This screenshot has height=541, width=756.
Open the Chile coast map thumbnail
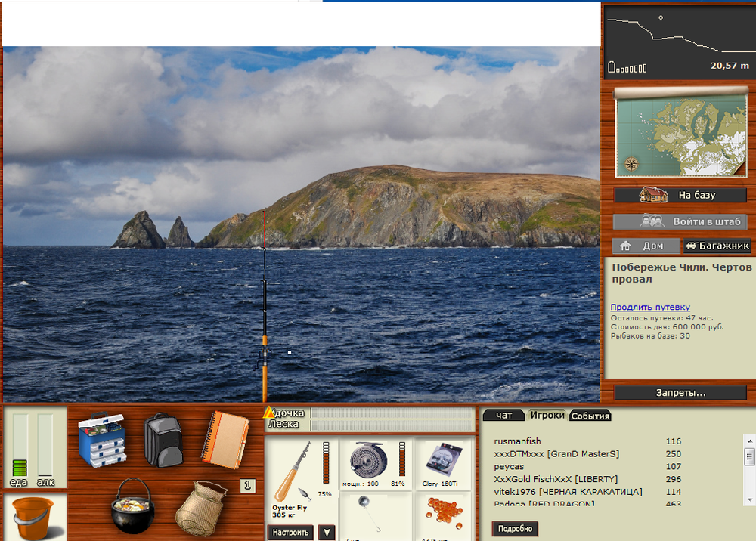coord(681,134)
